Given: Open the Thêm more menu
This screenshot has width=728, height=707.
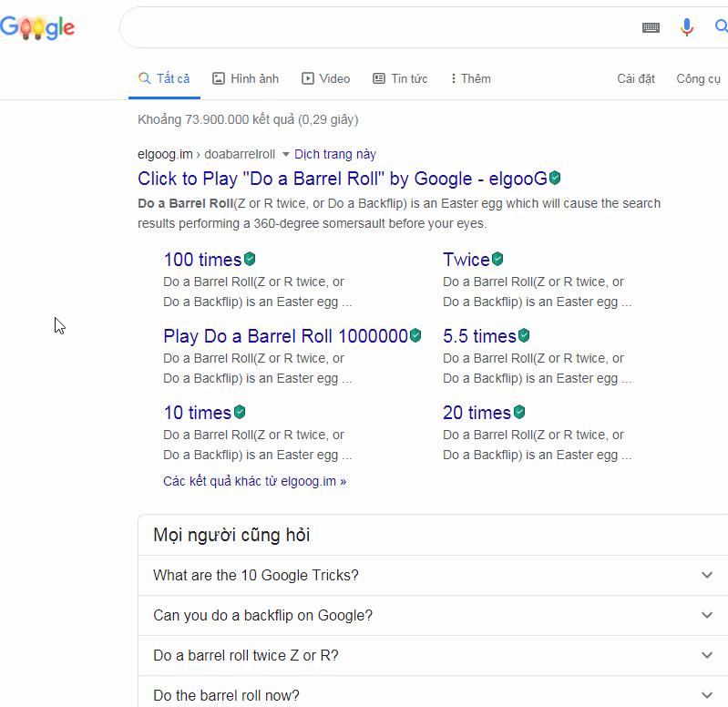Looking at the screenshot, I should tap(471, 78).
